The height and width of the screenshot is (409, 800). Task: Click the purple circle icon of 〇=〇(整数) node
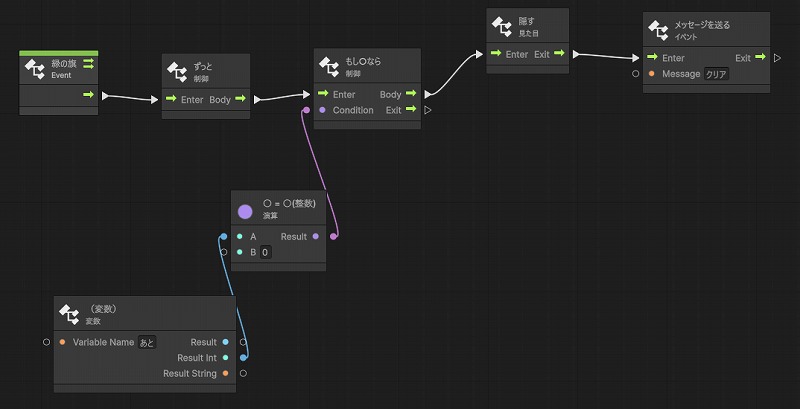245,211
